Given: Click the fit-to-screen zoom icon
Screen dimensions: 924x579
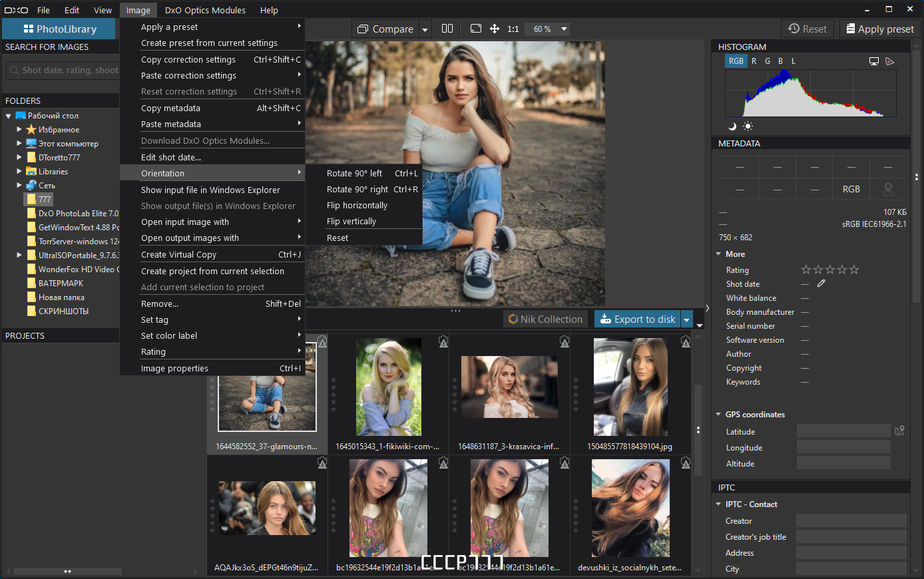Looking at the screenshot, I should pyautogui.click(x=475, y=29).
